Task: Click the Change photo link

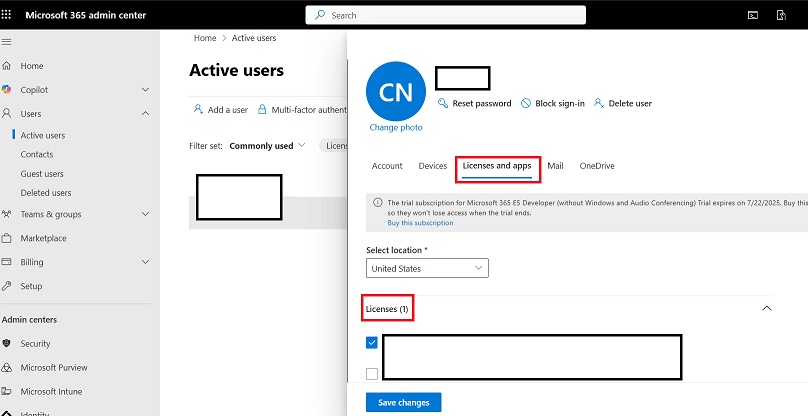Action: click(x=396, y=127)
